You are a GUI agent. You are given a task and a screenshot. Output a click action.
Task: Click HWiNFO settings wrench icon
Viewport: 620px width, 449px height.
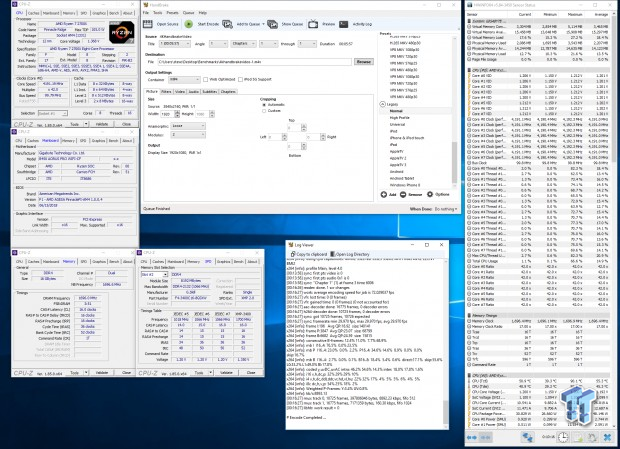click(x=592, y=438)
